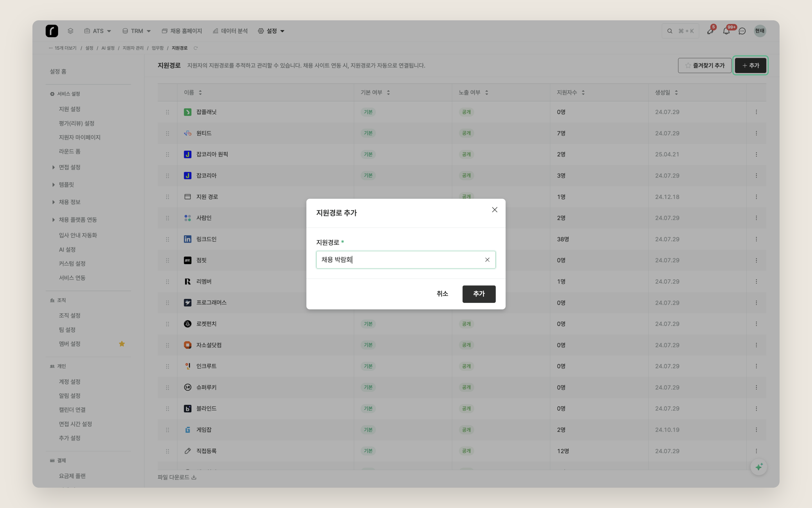Grab the drag handle of 게임잡 row
Viewport: 812px width, 508px height.
(x=167, y=430)
